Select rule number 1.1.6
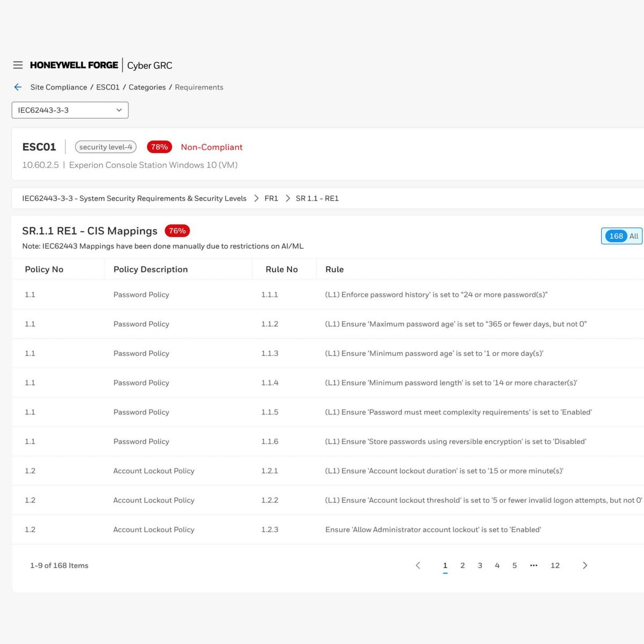Image resolution: width=644 pixels, height=644 pixels. 269,441
